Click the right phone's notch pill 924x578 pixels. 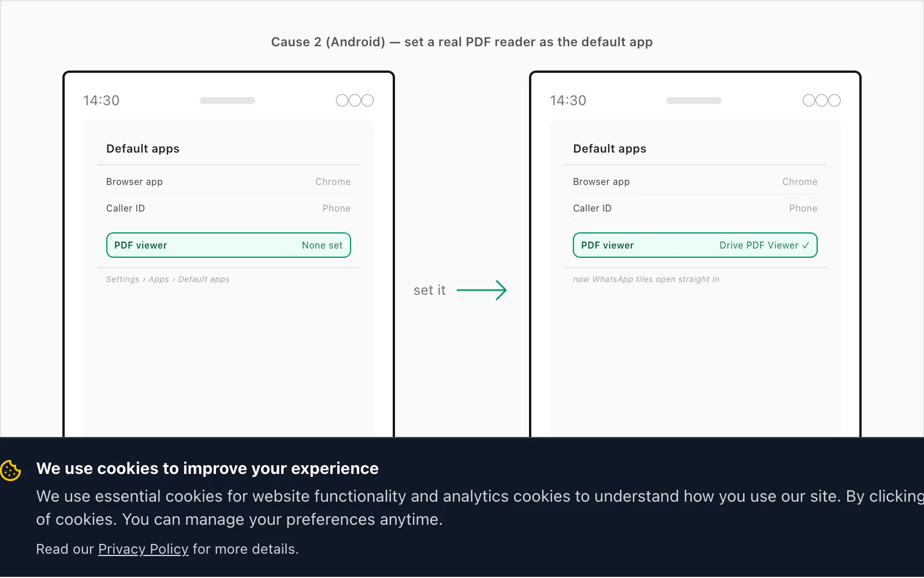coord(694,101)
